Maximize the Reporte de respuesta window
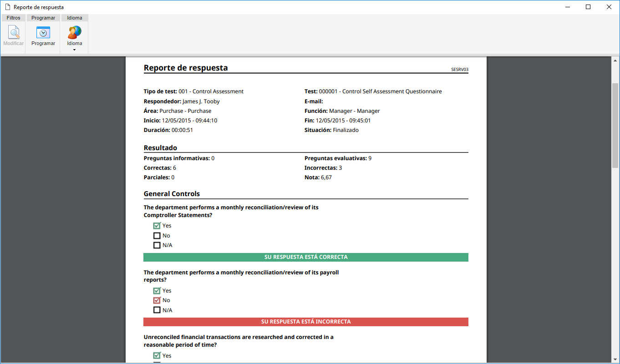 point(588,7)
